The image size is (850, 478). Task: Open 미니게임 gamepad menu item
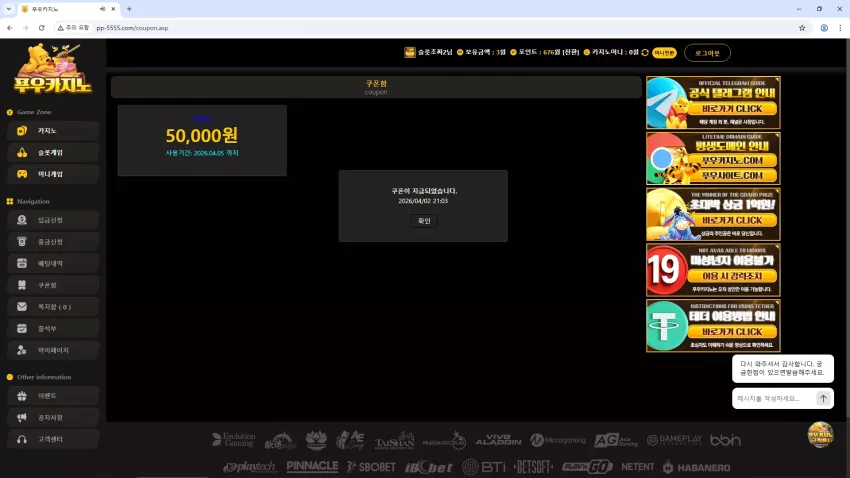pyautogui.click(x=53, y=174)
